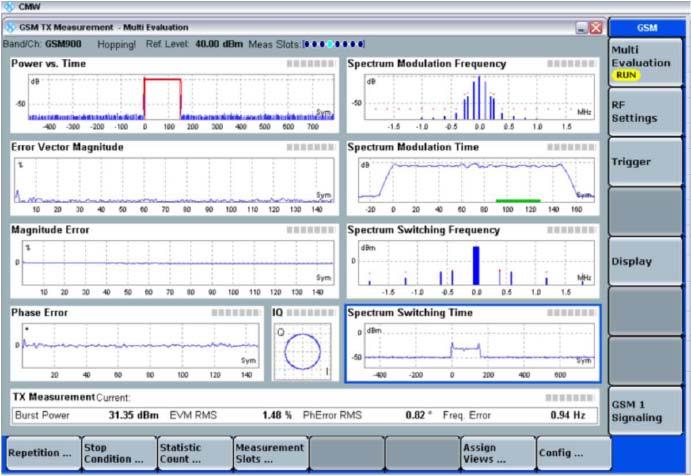Click green marker bar in Spectrum Modulation Time
The image size is (691, 476).
(518, 201)
